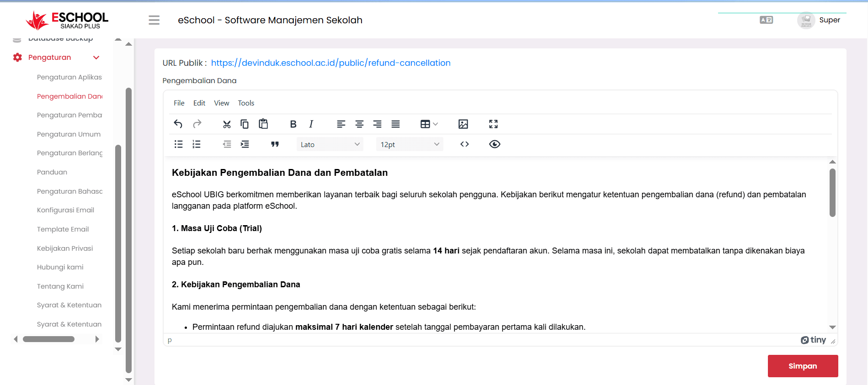Click editor scroll down arrow
The height and width of the screenshot is (385, 868).
pyautogui.click(x=832, y=327)
